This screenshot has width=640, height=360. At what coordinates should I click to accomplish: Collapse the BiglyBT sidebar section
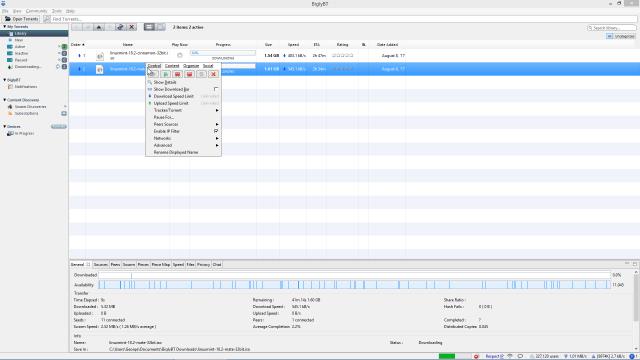(4, 80)
